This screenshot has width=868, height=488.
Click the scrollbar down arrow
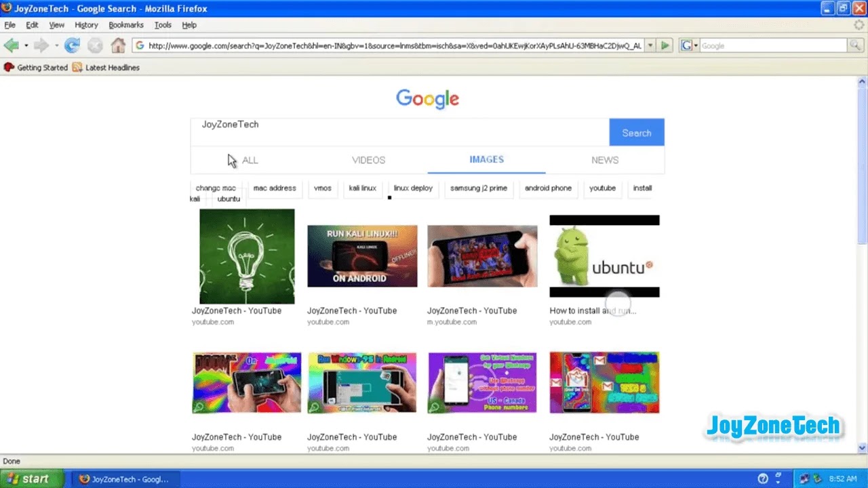click(x=862, y=448)
